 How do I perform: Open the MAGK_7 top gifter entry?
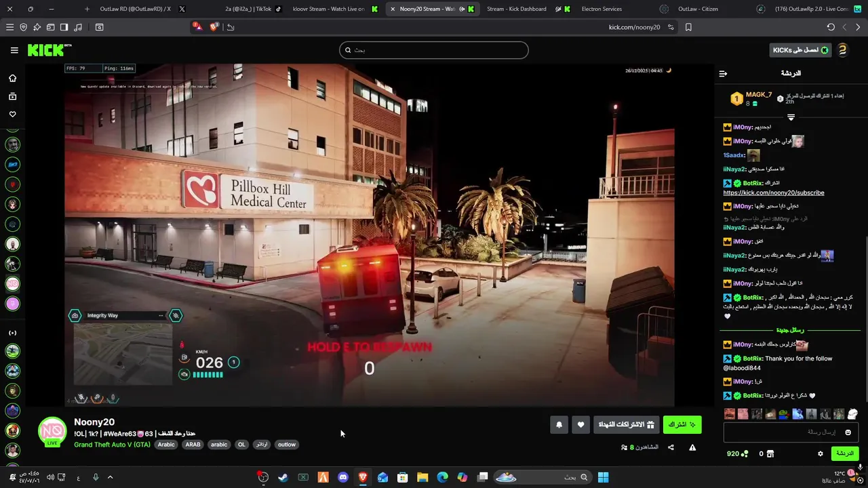[751, 99]
